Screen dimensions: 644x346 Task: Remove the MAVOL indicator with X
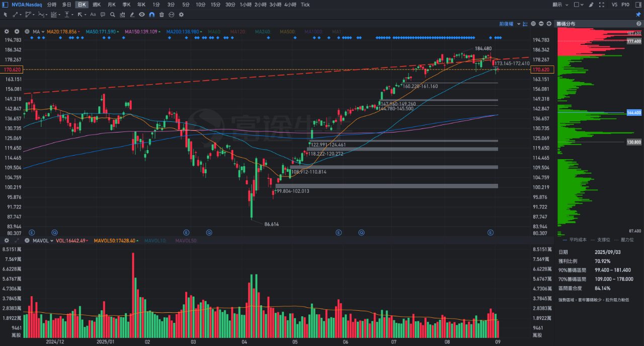(27, 241)
